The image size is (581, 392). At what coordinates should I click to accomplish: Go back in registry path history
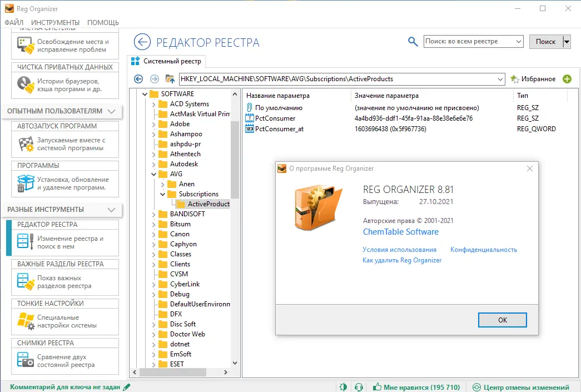(138, 79)
